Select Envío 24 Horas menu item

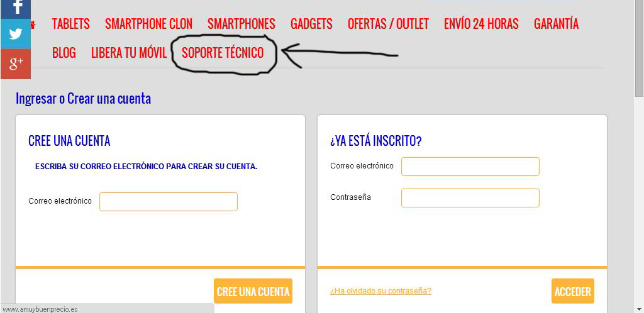pos(481,24)
